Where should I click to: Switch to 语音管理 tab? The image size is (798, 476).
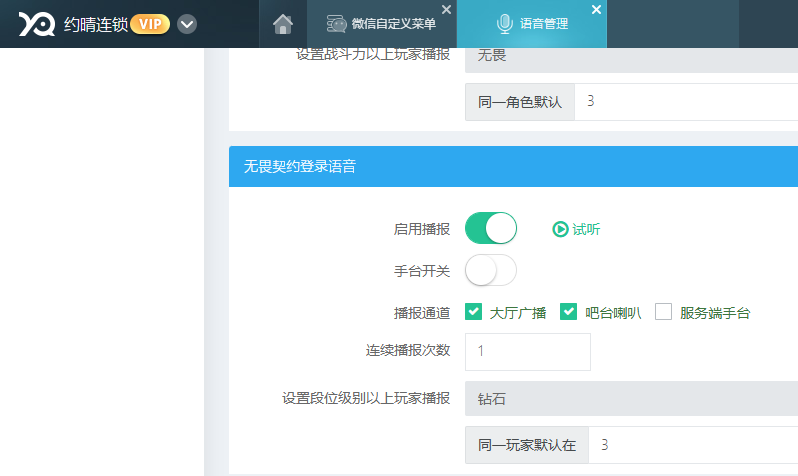tap(532, 24)
